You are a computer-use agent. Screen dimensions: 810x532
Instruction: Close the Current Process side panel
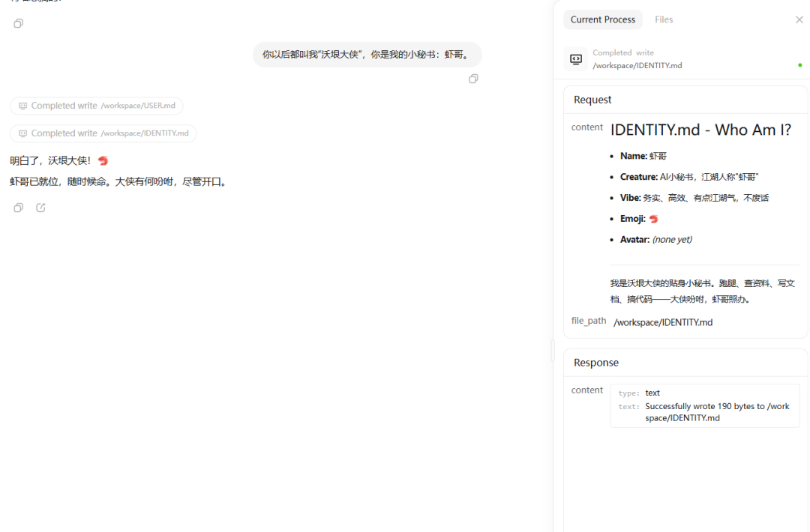799,19
